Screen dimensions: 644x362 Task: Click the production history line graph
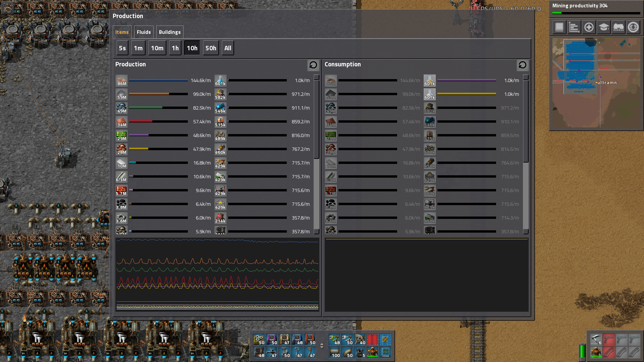(217, 275)
